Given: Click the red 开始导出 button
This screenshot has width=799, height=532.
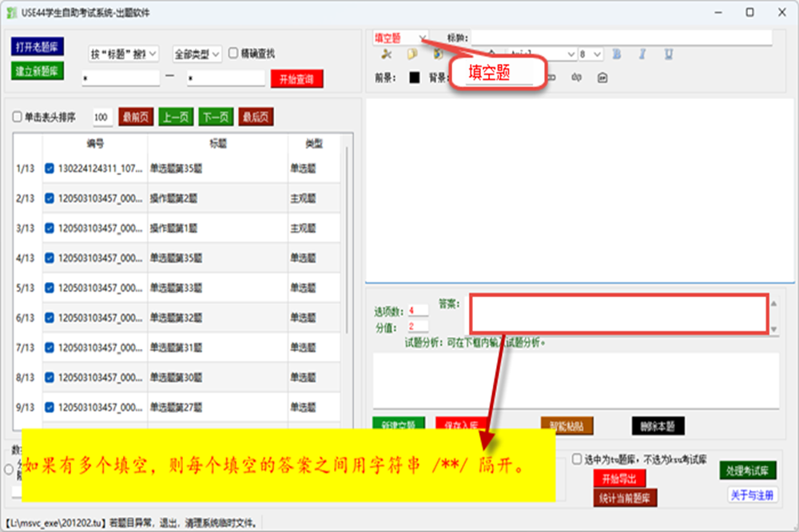Looking at the screenshot, I should tap(620, 479).
